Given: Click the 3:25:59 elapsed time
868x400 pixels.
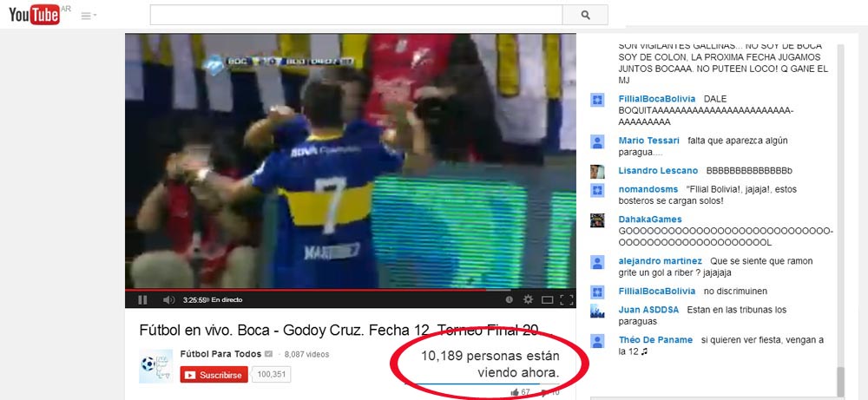Looking at the screenshot, I should click(x=194, y=300).
